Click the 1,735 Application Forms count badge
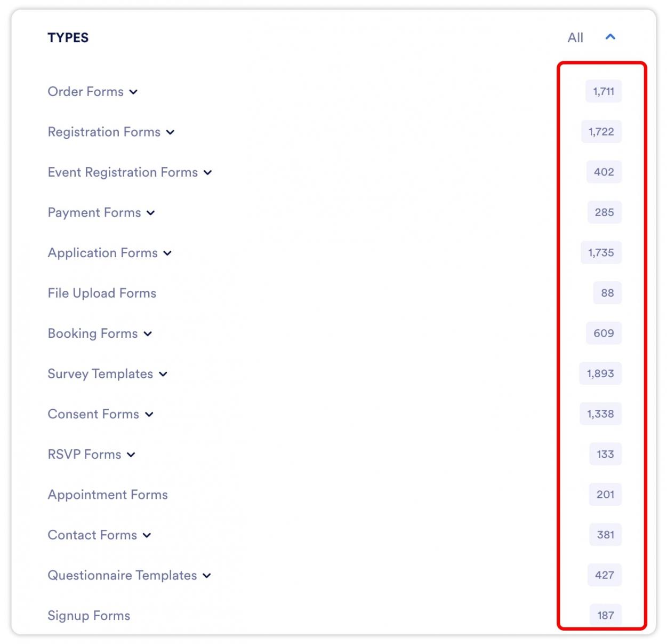This screenshot has height=644, width=667. (601, 252)
